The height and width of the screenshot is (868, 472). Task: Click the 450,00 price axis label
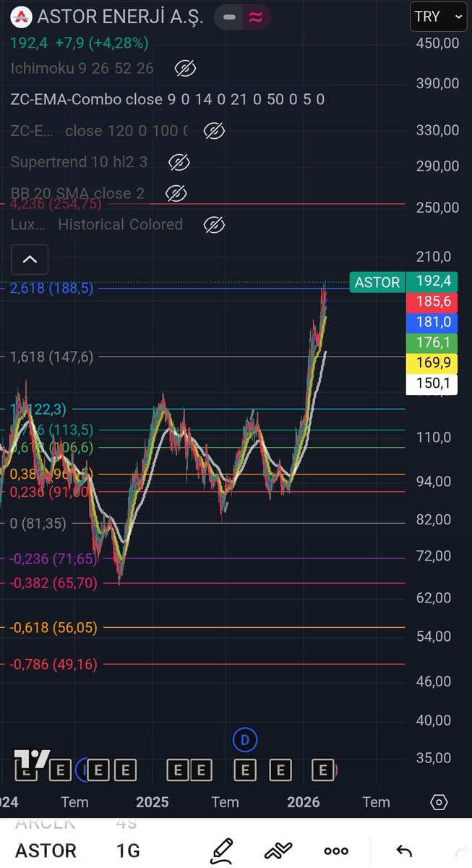438,43
